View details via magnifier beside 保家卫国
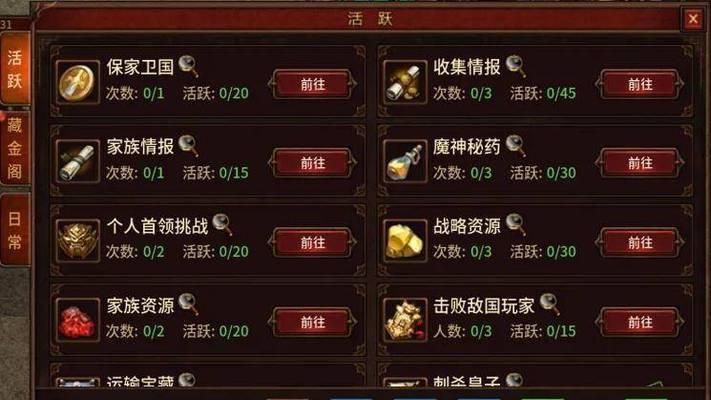Screen dimensions: 711x400 tap(188, 66)
